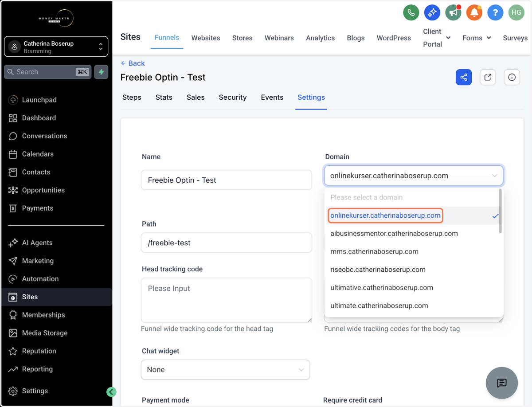Click the sidebar Search box
The width and height of the screenshot is (532, 407).
[48, 72]
